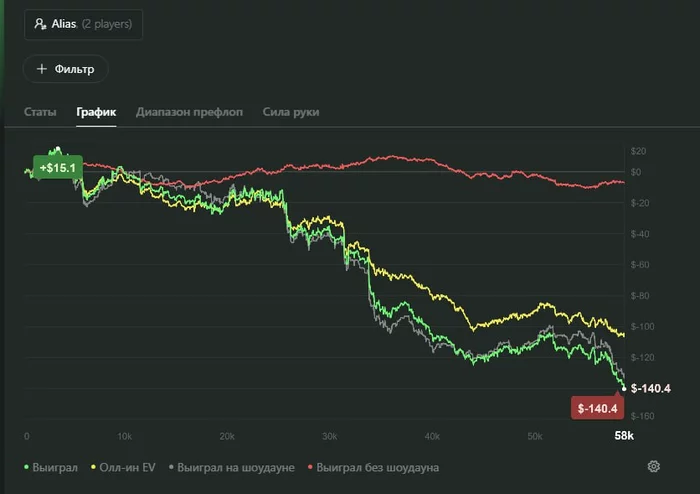Click the 58k marker on the x-axis
700x494 pixels.
[x=622, y=437]
